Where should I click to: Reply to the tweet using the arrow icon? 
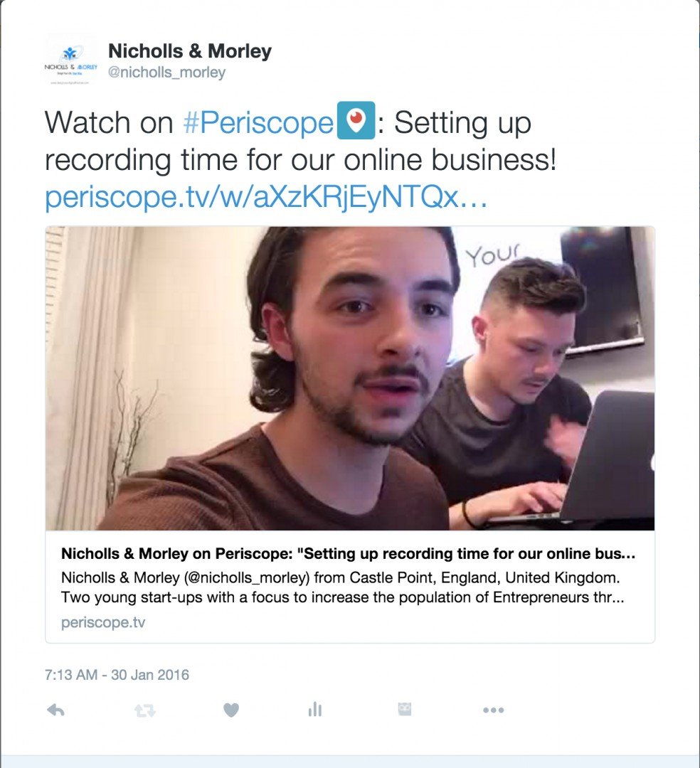coord(55,710)
